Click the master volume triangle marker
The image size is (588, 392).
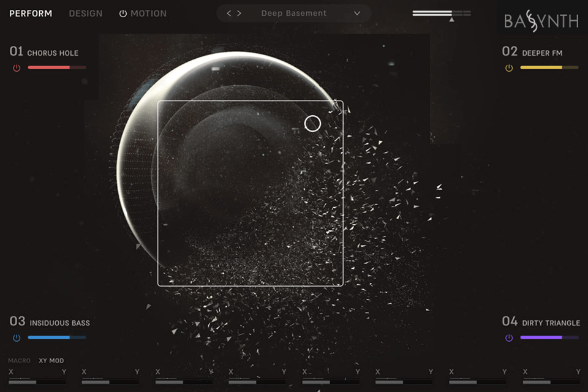452,20
